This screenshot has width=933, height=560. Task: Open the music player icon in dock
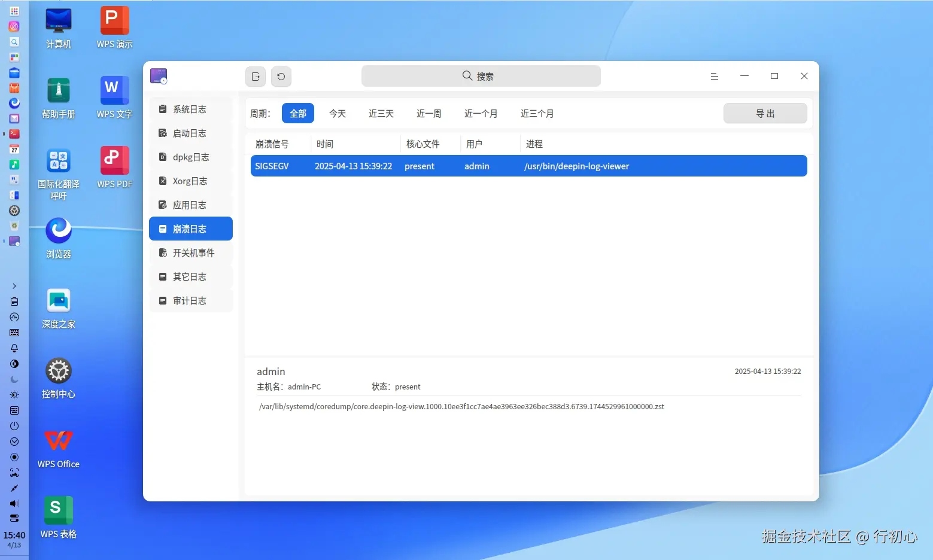click(14, 165)
